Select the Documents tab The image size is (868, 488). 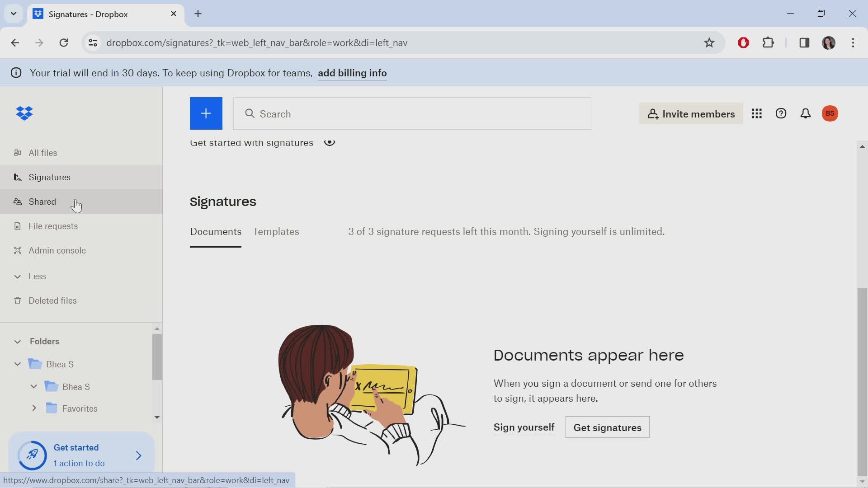point(215,232)
